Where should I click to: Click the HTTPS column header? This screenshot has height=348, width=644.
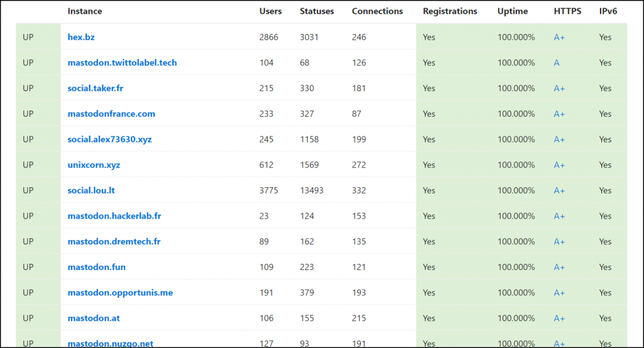tap(568, 11)
